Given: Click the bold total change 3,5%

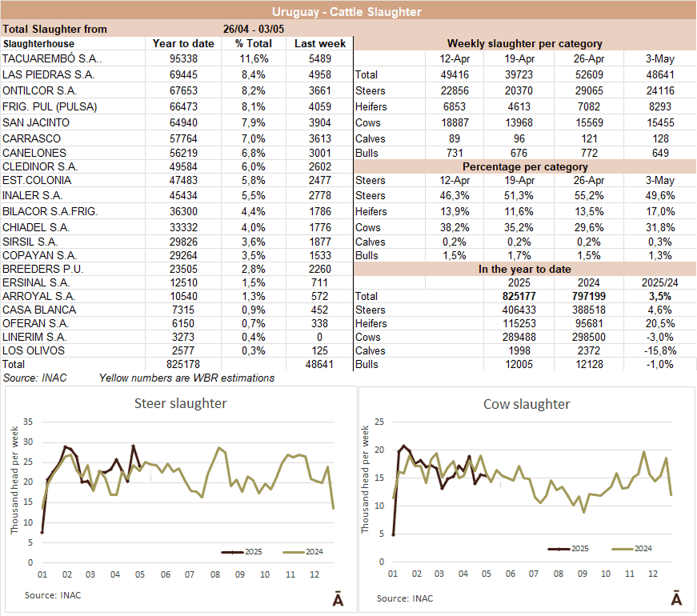Looking at the screenshot, I should point(659,297).
